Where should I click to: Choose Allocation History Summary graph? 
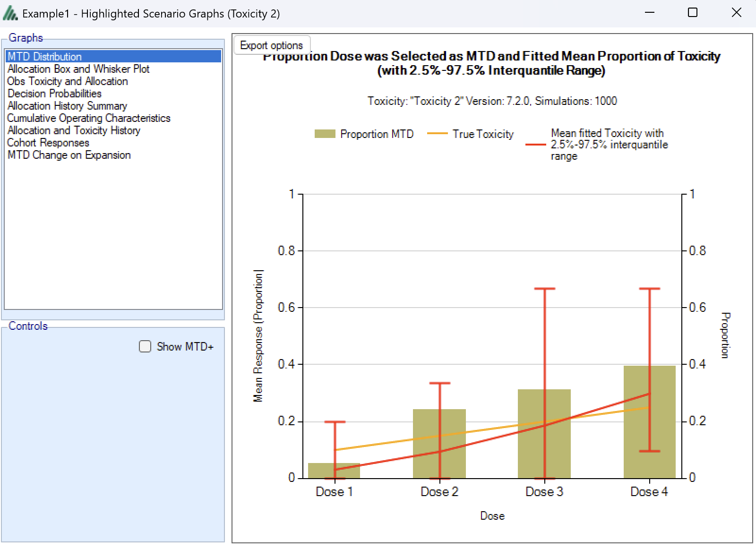[67, 106]
